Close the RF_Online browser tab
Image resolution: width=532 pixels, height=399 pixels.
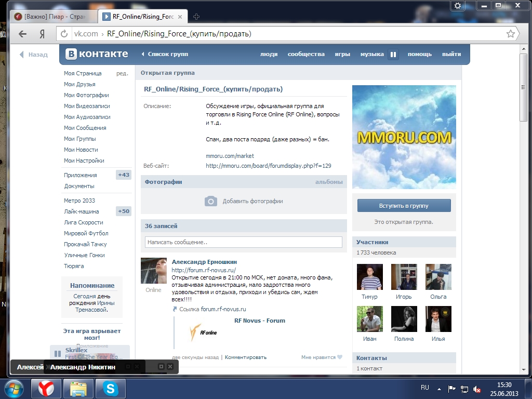[180, 17]
